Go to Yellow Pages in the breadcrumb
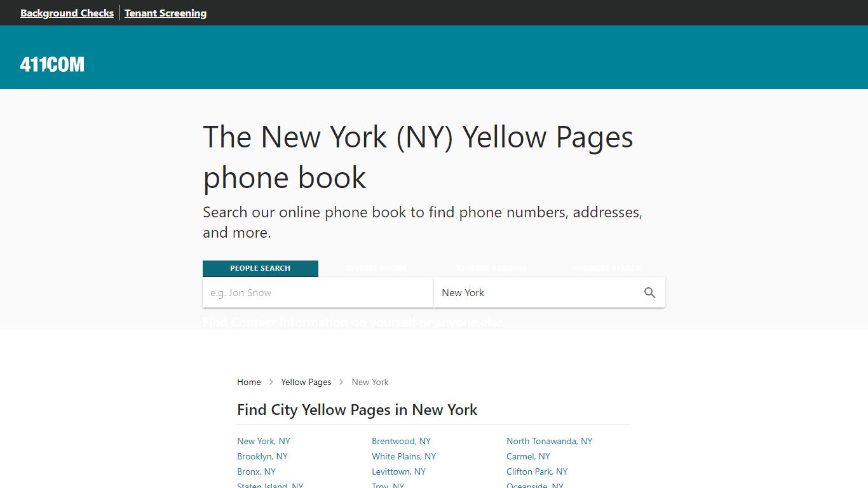Screen dimensions: 868x488 coord(306,382)
